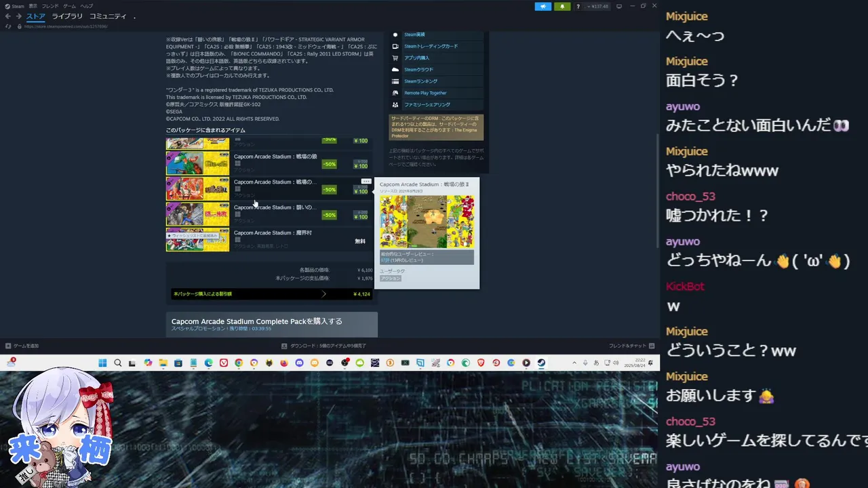
Task: Expand the package discount amount arrow
Action: (323, 294)
